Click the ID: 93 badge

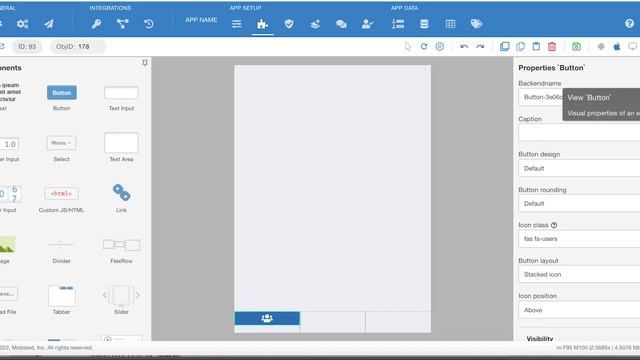click(27, 47)
